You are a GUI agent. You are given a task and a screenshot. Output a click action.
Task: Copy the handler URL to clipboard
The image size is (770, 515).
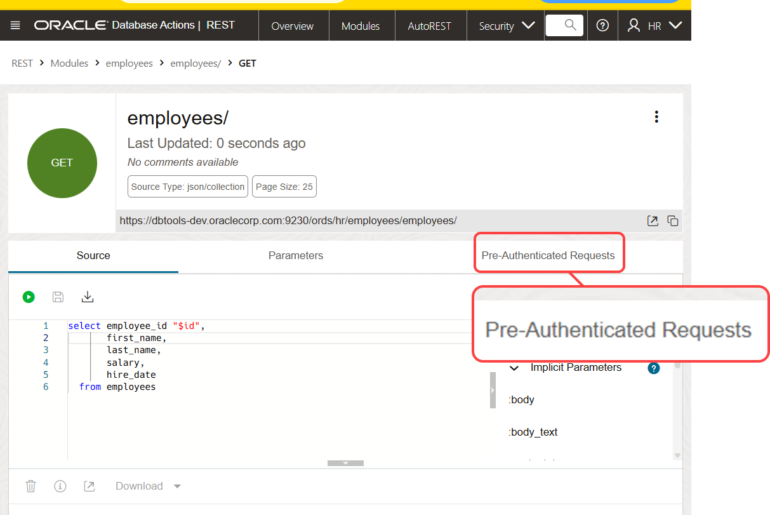672,221
